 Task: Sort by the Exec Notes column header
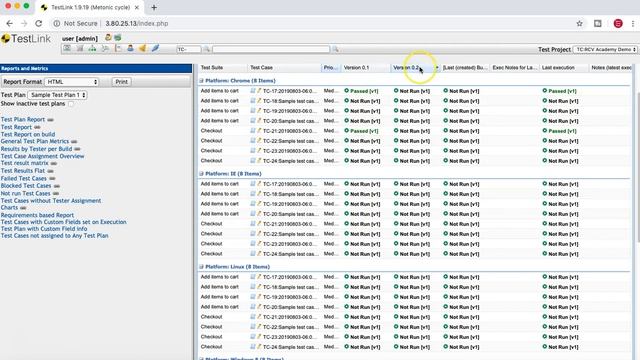[514, 68]
